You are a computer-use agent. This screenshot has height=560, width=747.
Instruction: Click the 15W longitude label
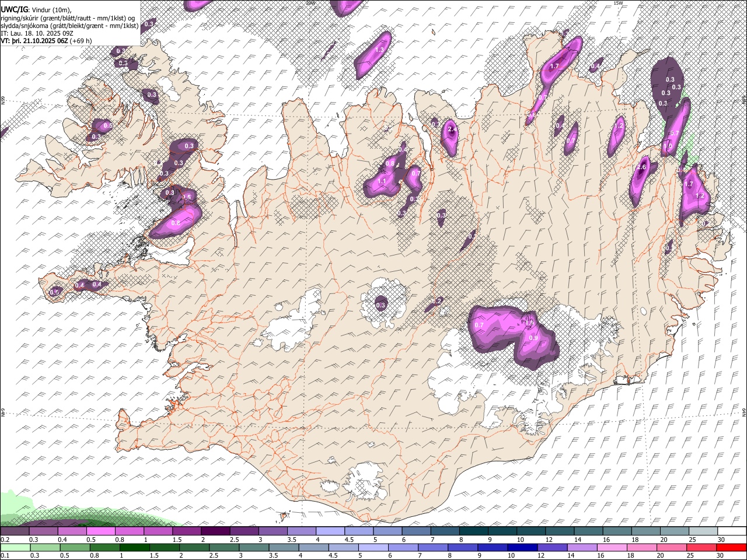[618, 3]
